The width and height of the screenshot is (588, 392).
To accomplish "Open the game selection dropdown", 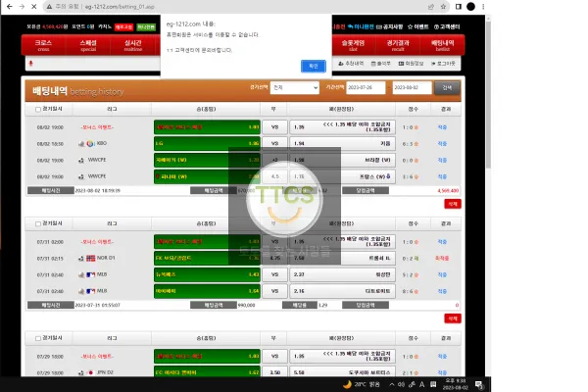I will [x=295, y=88].
